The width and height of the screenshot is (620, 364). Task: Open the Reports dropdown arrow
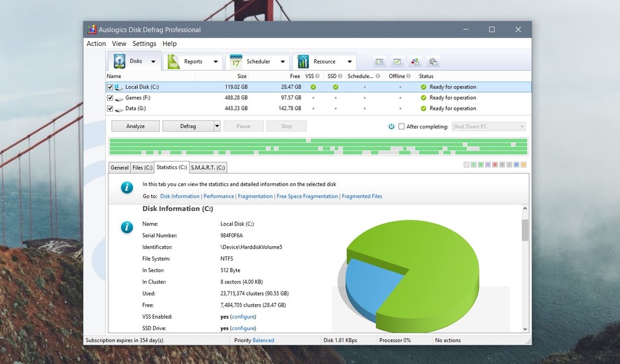coord(216,62)
